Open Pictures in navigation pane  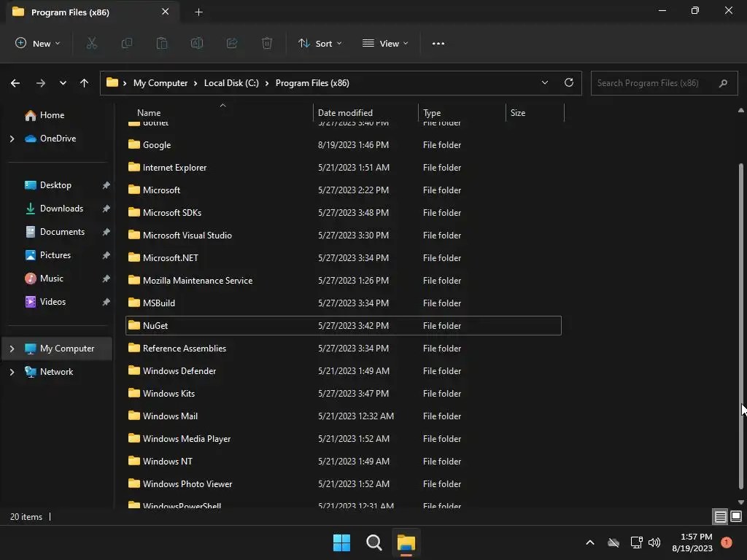tap(55, 255)
